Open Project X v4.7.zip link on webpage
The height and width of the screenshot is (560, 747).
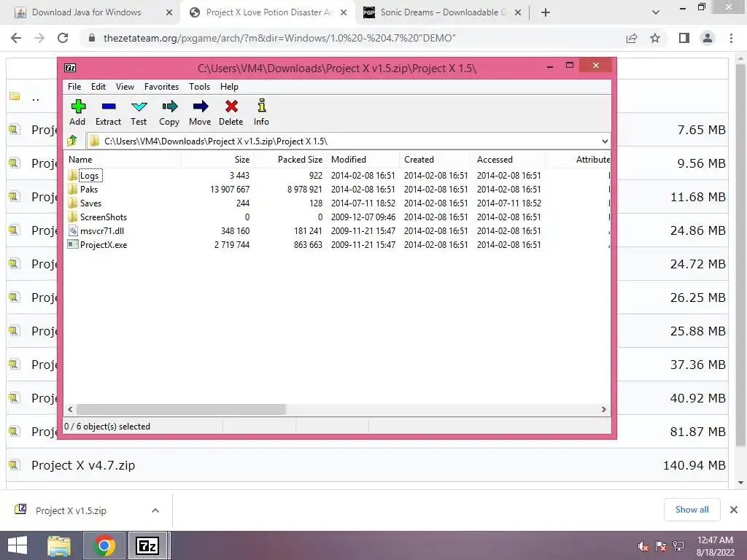click(x=83, y=465)
